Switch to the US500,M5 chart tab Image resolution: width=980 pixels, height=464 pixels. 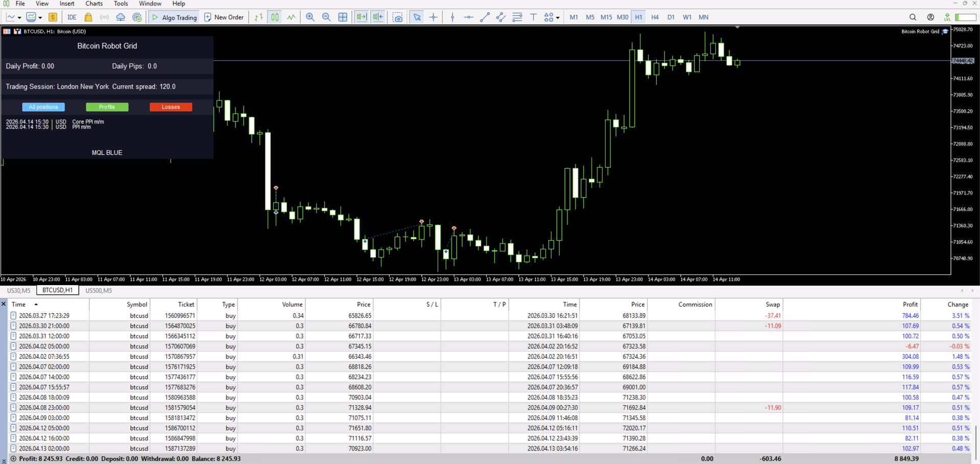point(99,291)
